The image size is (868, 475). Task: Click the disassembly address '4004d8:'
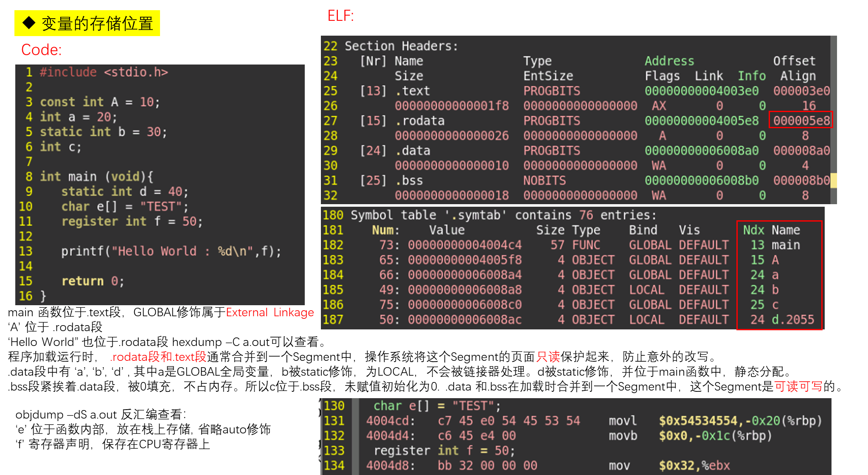click(390, 466)
